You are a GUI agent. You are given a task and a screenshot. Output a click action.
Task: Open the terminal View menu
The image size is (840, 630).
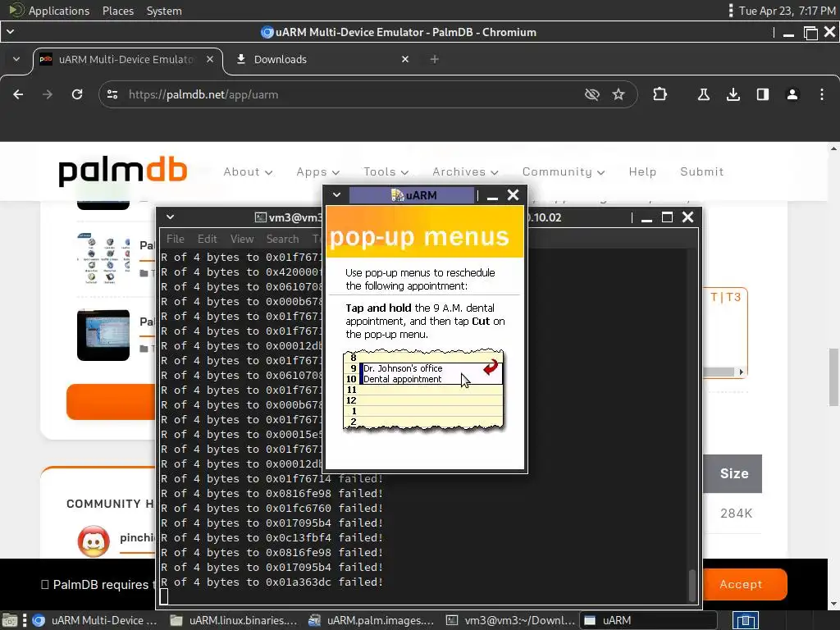click(x=242, y=239)
